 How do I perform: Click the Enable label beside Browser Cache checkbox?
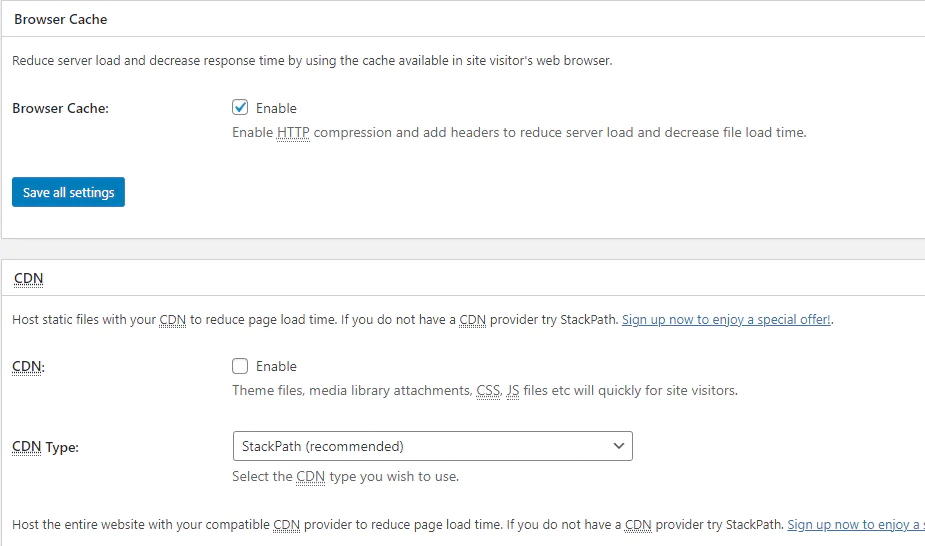(276, 108)
